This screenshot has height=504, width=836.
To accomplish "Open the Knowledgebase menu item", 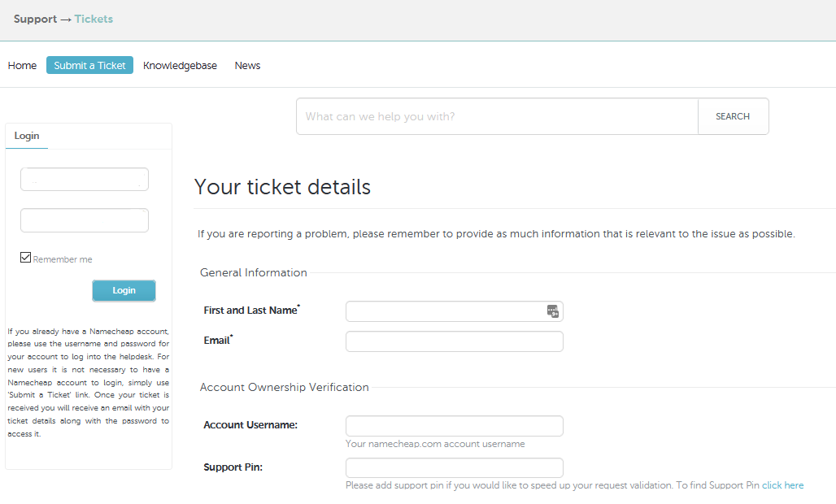I will tap(181, 66).
